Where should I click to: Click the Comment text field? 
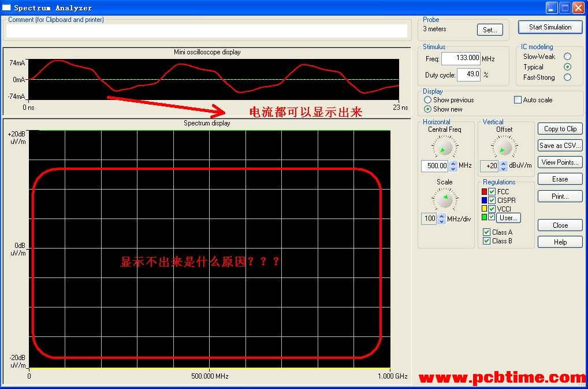click(x=207, y=31)
